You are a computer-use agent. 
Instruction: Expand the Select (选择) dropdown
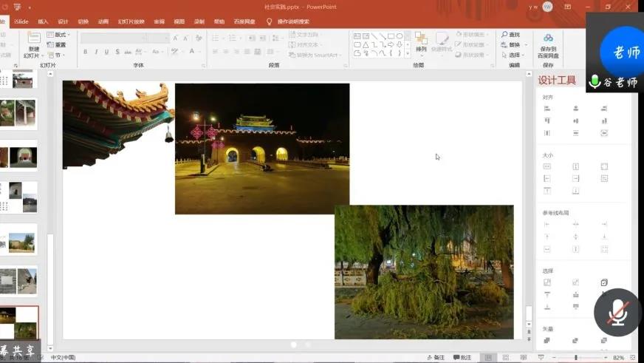click(515, 55)
